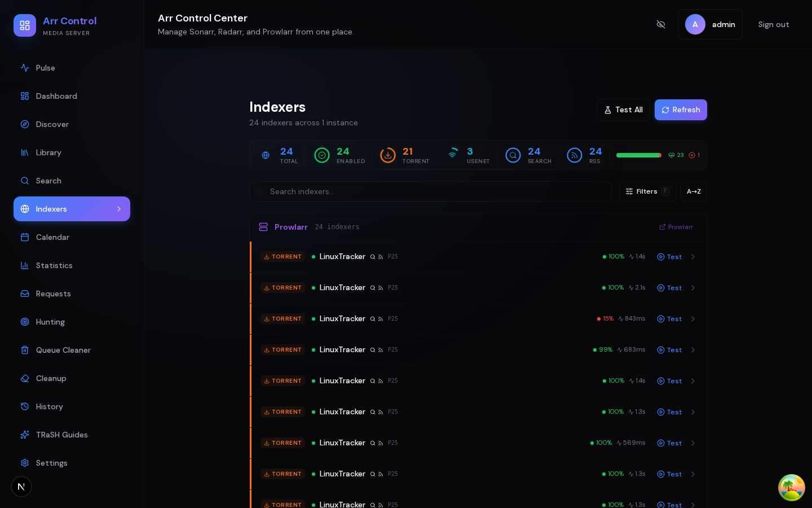Click Test on the 1.4s first LinuxTracker row
The height and width of the screenshot is (508, 812).
669,257
